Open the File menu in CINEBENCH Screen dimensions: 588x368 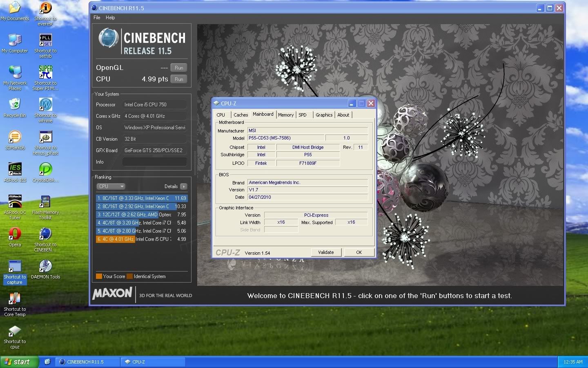click(97, 18)
